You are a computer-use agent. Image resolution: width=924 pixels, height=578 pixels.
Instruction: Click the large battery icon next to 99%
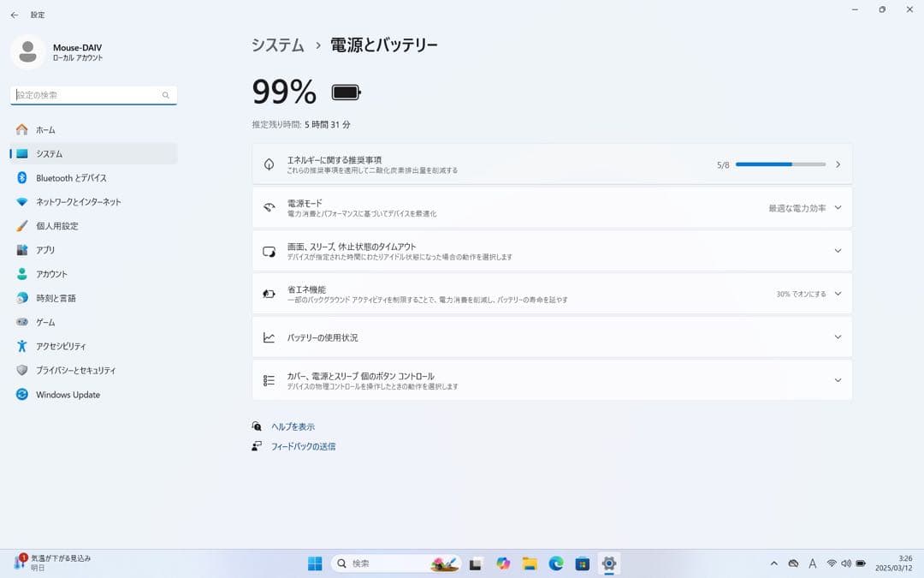[x=346, y=91]
